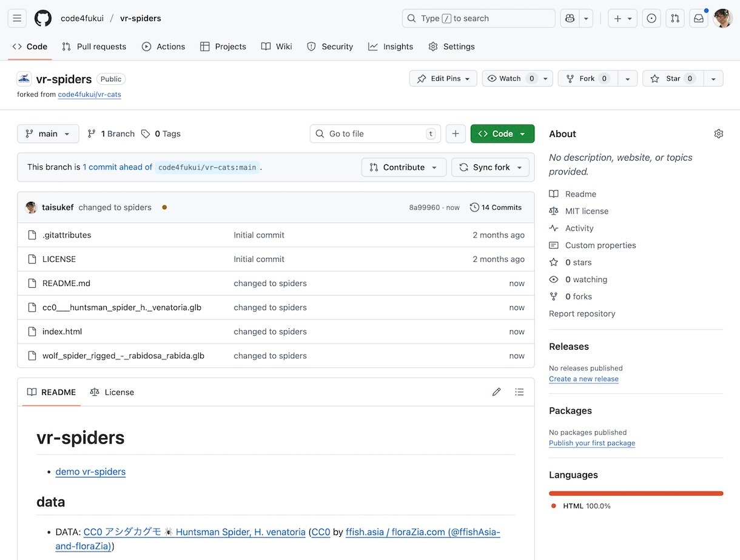Click Report repository link
Screen dimensions: 740x560
(582, 314)
